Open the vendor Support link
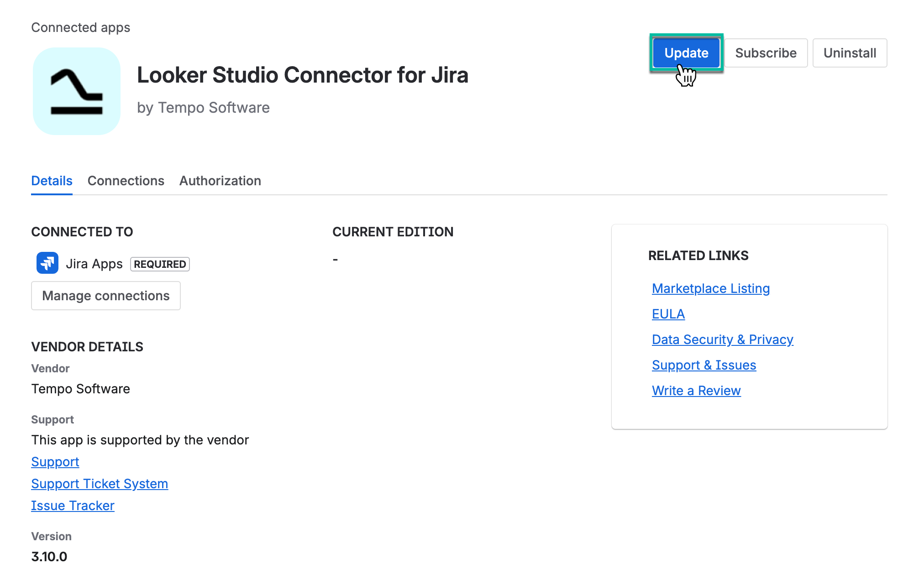 point(55,462)
